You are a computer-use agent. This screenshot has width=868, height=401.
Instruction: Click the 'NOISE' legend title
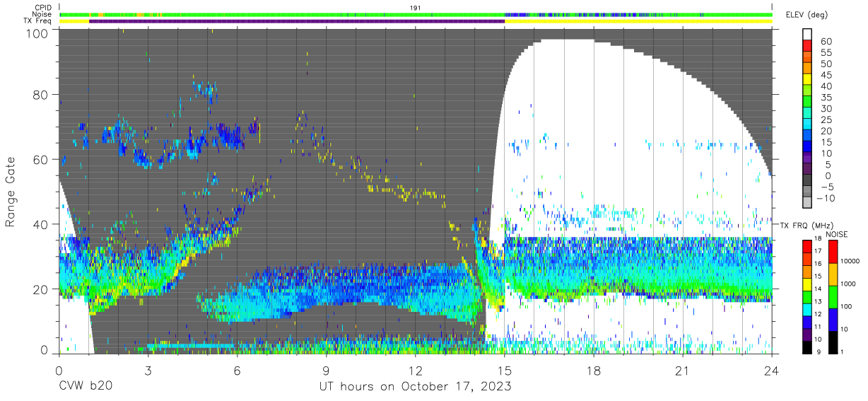point(838,234)
